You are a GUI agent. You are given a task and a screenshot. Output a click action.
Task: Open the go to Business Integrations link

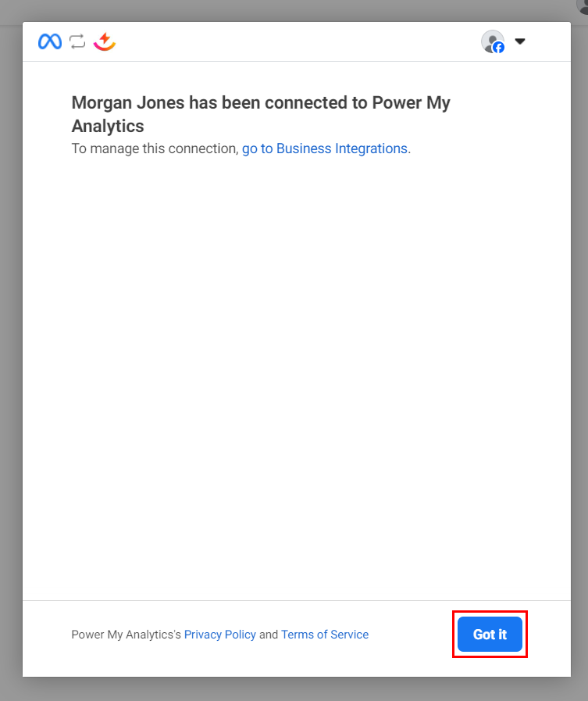325,148
